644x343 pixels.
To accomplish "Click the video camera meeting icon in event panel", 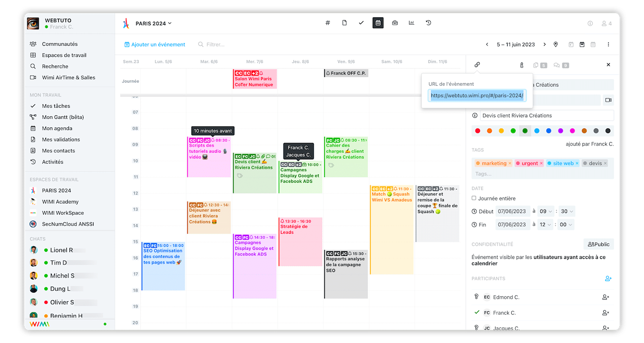I will (x=608, y=100).
